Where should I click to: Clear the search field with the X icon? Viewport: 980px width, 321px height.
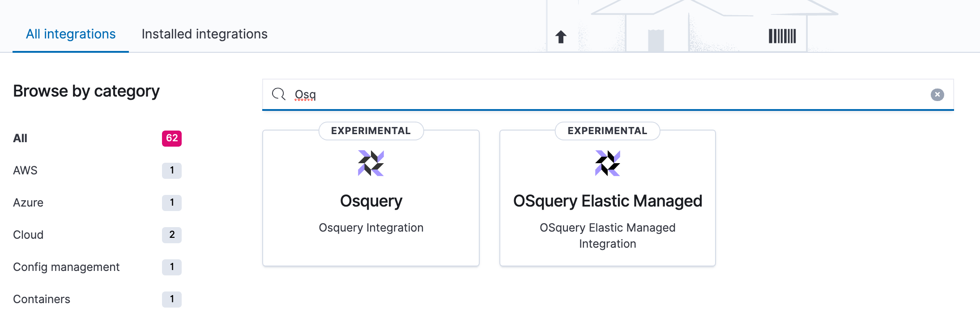coord(937,95)
